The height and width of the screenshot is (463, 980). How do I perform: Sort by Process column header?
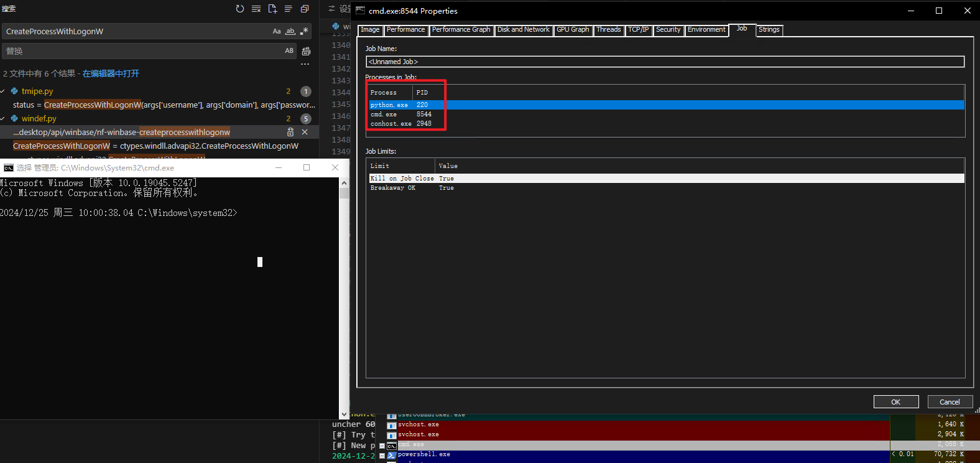(x=390, y=93)
